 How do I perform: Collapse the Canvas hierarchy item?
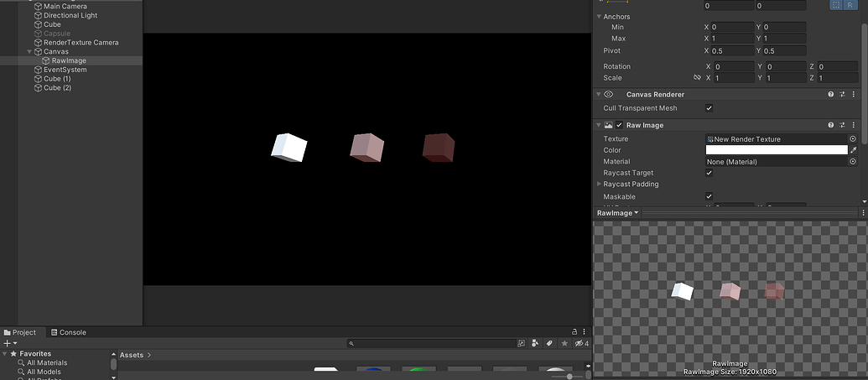pyautogui.click(x=30, y=51)
